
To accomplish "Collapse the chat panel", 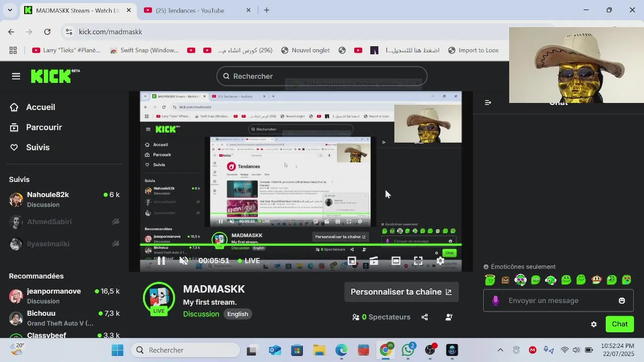I will pos(488,103).
